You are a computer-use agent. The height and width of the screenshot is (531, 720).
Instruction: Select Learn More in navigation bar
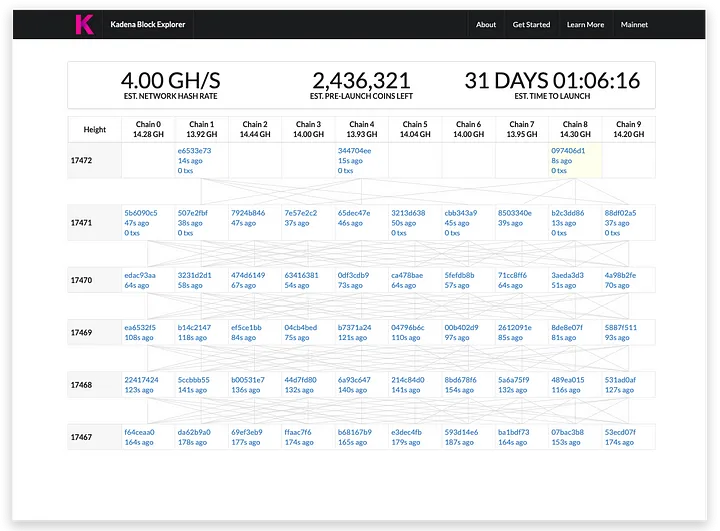pyautogui.click(x=585, y=25)
